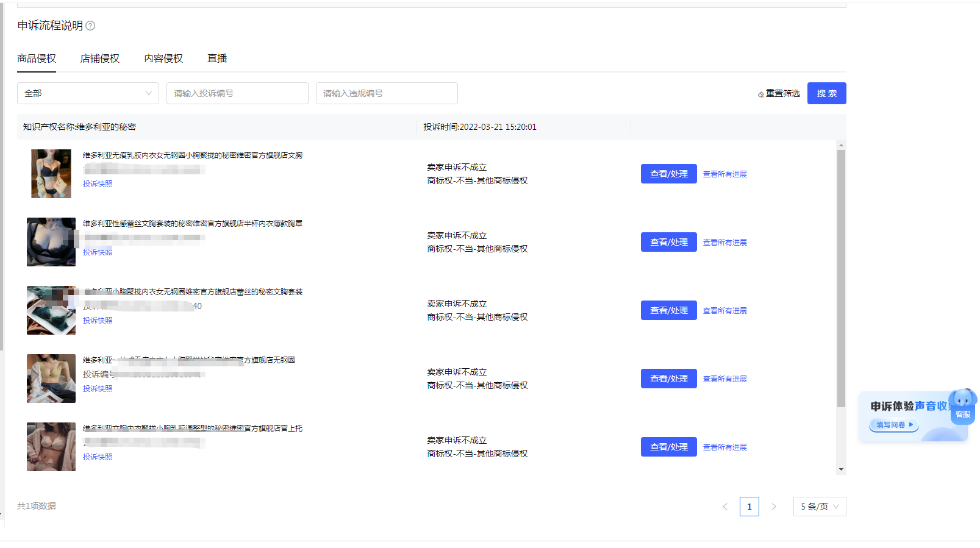Open 查看所有进展 for the 旗舰店无钢圈 item
The width and height of the screenshot is (980, 548).
725,379
